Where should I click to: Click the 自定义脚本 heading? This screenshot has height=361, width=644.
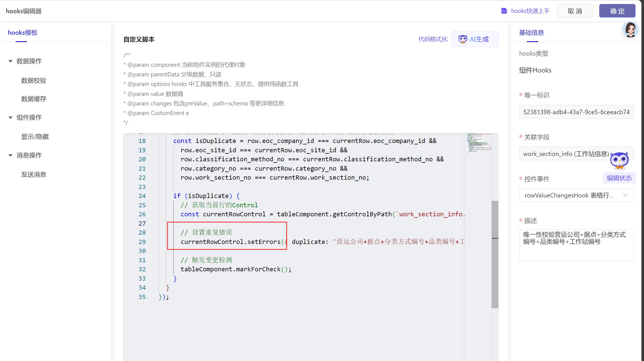pyautogui.click(x=139, y=39)
